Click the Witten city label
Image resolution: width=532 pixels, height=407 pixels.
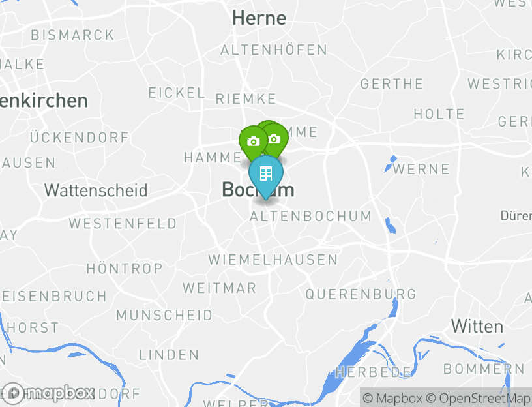[x=477, y=327]
